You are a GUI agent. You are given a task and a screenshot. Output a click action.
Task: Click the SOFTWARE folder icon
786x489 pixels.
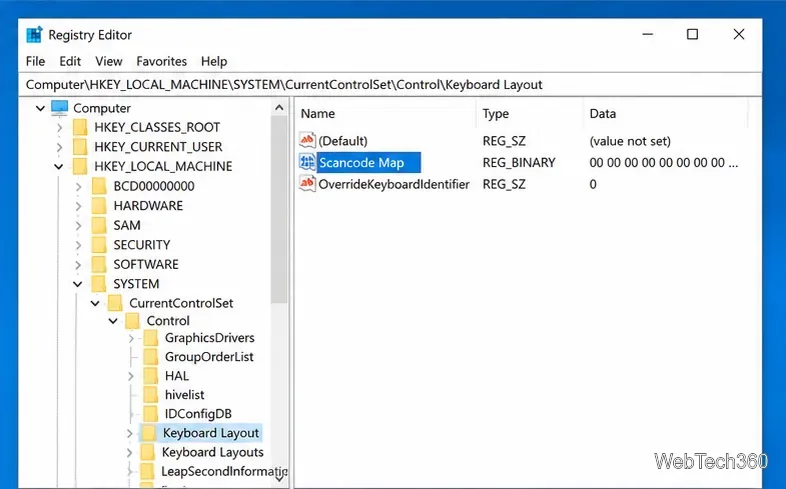point(99,264)
